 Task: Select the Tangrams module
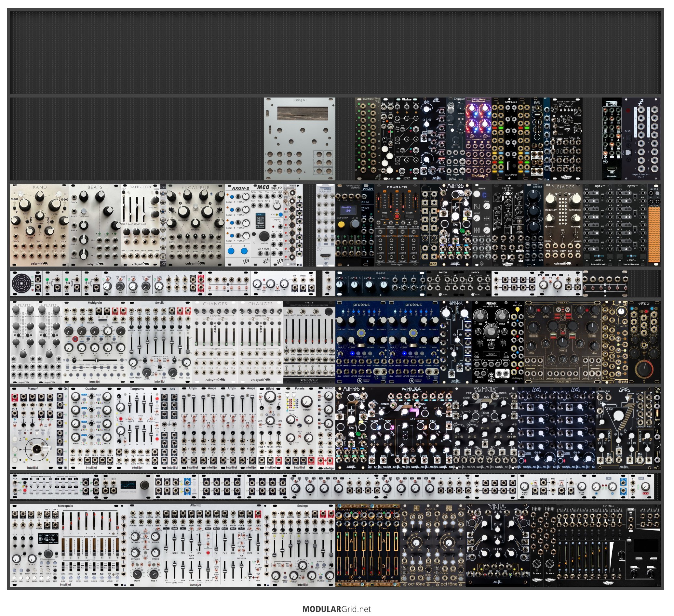(x=137, y=428)
